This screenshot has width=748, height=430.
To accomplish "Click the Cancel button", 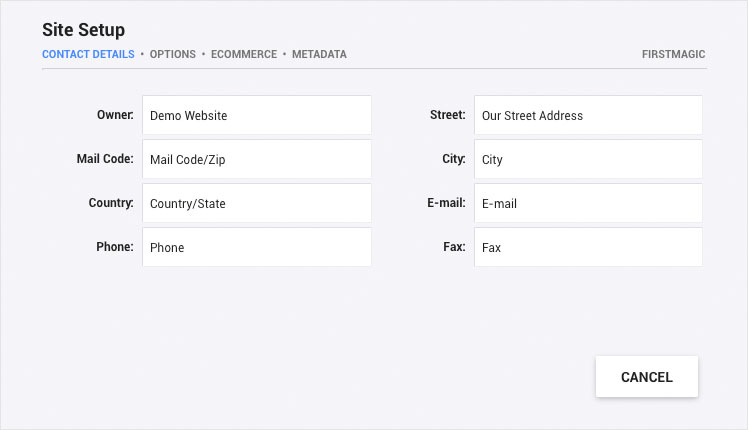I will click(x=646, y=377).
